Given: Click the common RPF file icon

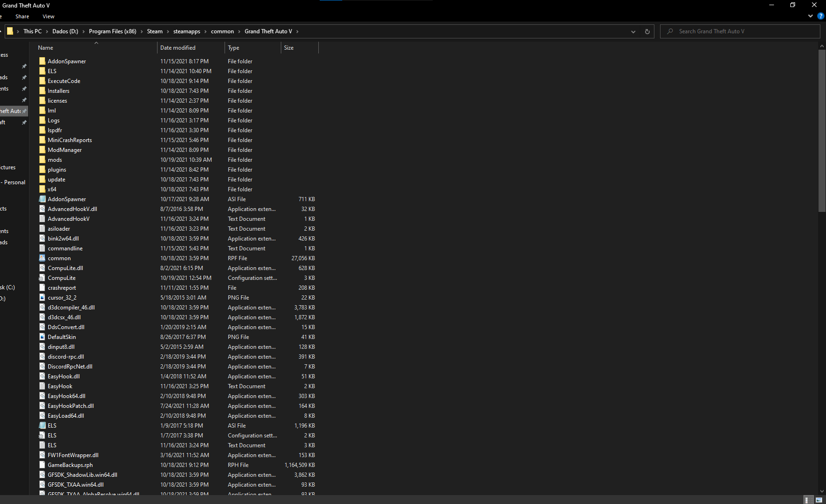Looking at the screenshot, I should click(x=42, y=258).
